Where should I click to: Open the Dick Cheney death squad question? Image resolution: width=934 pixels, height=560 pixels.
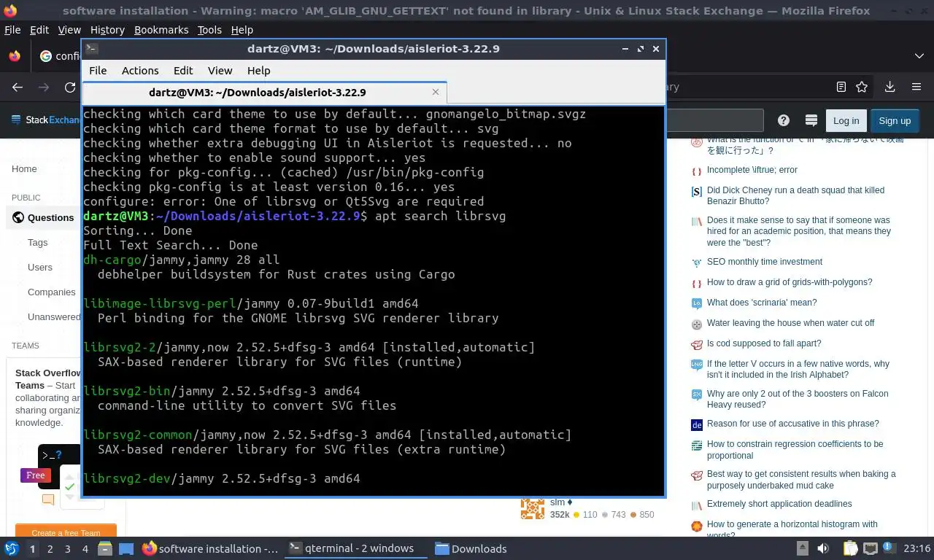(x=795, y=195)
